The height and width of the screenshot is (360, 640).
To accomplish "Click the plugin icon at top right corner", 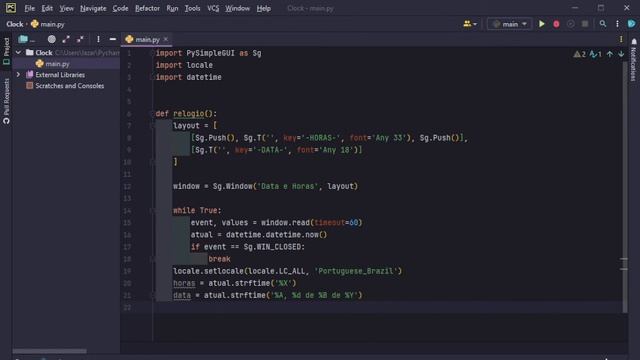I will (x=631, y=24).
